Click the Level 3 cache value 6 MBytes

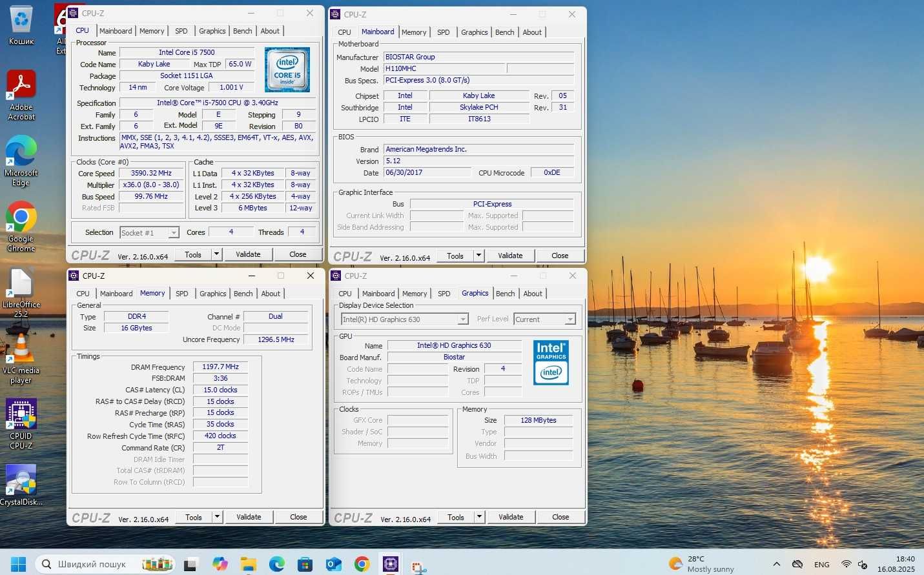(252, 208)
